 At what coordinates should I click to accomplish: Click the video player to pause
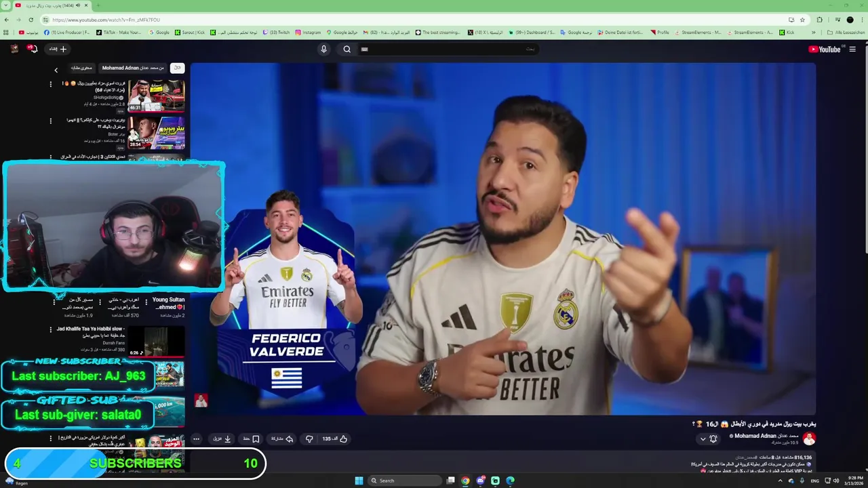(x=502, y=239)
